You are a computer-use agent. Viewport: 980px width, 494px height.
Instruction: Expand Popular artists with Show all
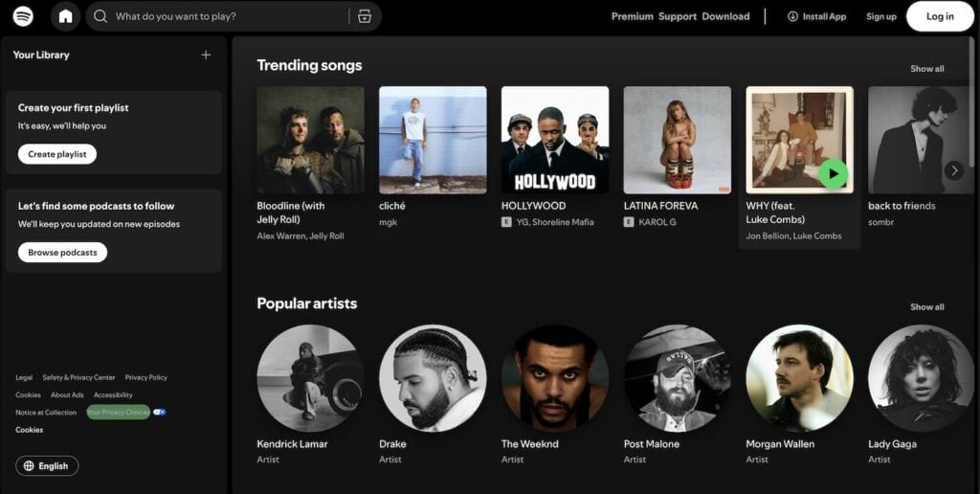tap(926, 307)
